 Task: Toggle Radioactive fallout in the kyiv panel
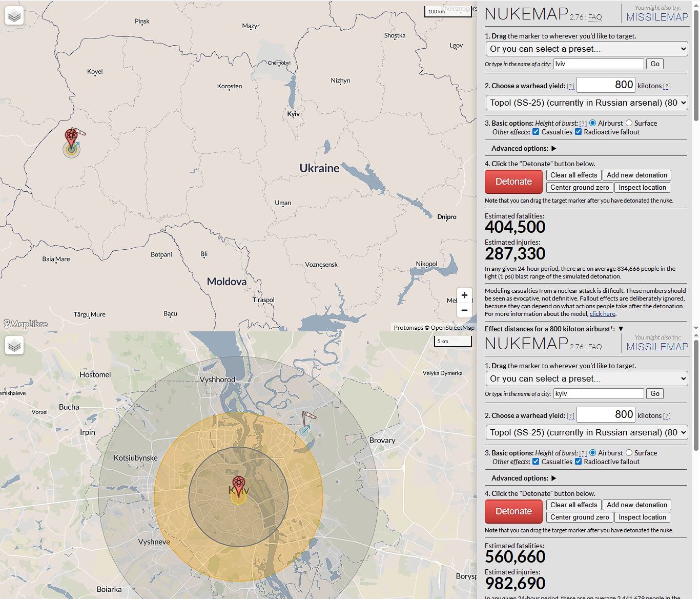coord(579,462)
